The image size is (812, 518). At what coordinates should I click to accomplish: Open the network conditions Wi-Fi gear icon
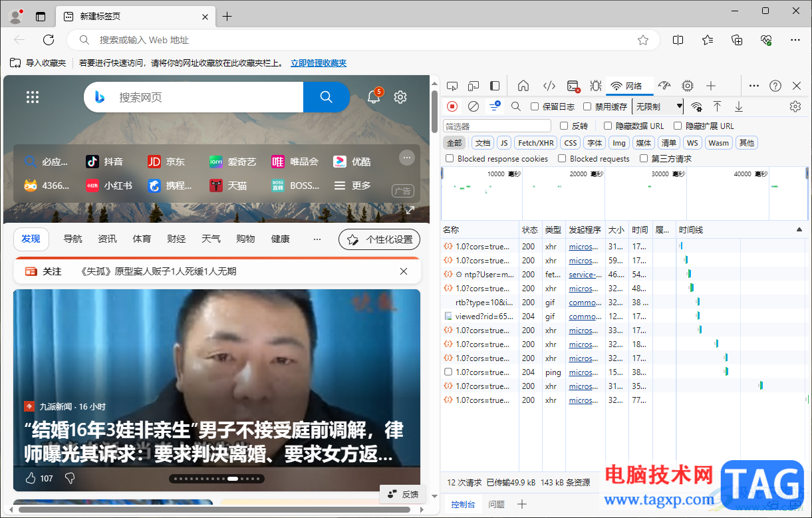[x=696, y=106]
